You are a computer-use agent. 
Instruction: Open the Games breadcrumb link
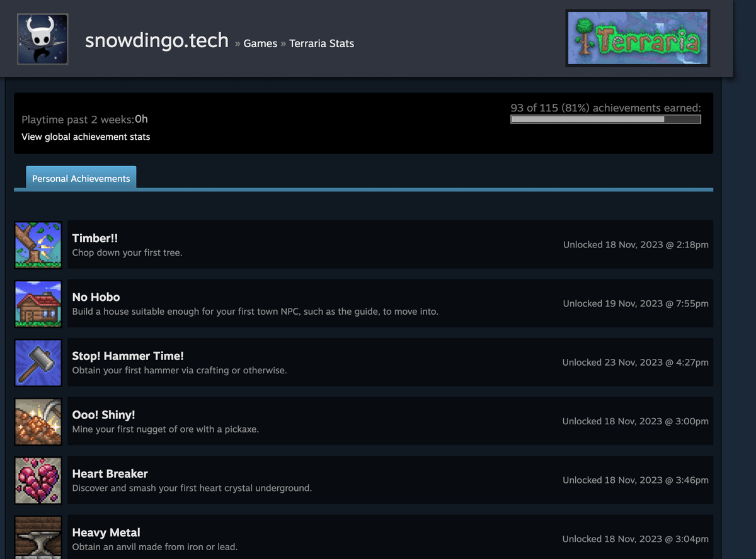(260, 43)
